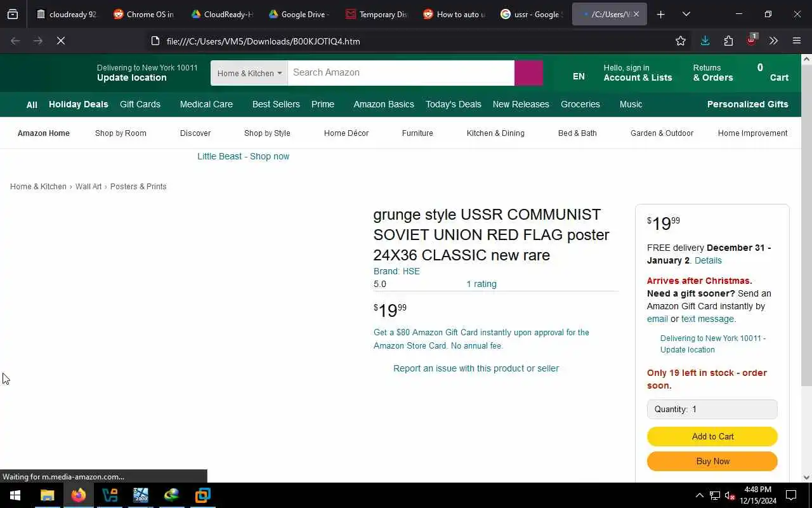The height and width of the screenshot is (508, 812).
Task: Open Holiday Deals
Action: (79, 104)
